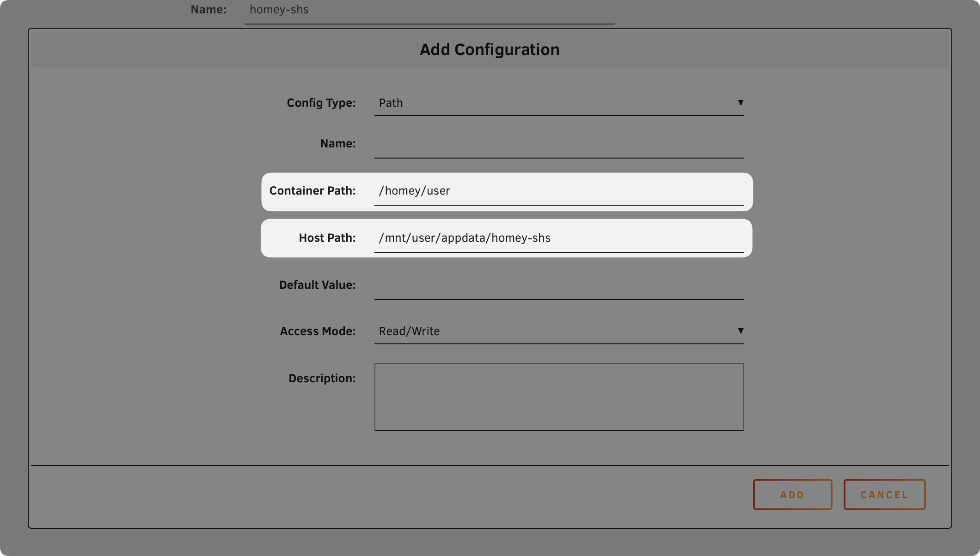Click the Default Value label

[317, 285]
